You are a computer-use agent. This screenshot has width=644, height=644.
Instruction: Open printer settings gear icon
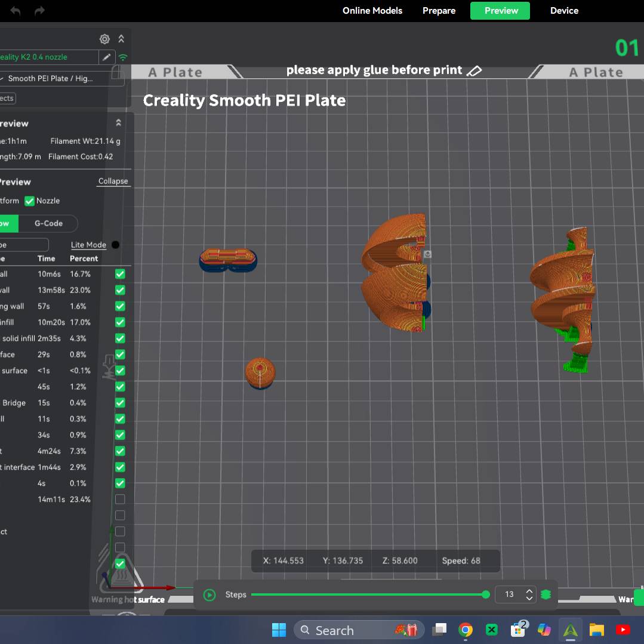tap(104, 39)
